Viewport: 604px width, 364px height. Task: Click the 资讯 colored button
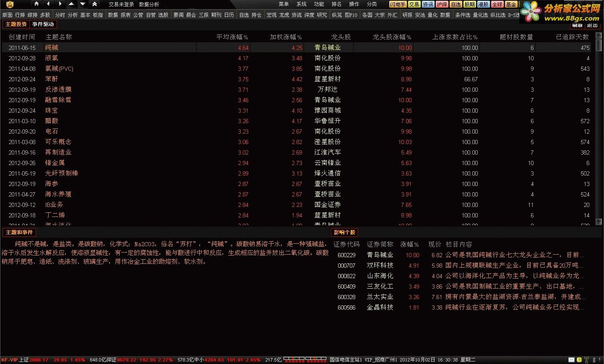tap(428, 4)
